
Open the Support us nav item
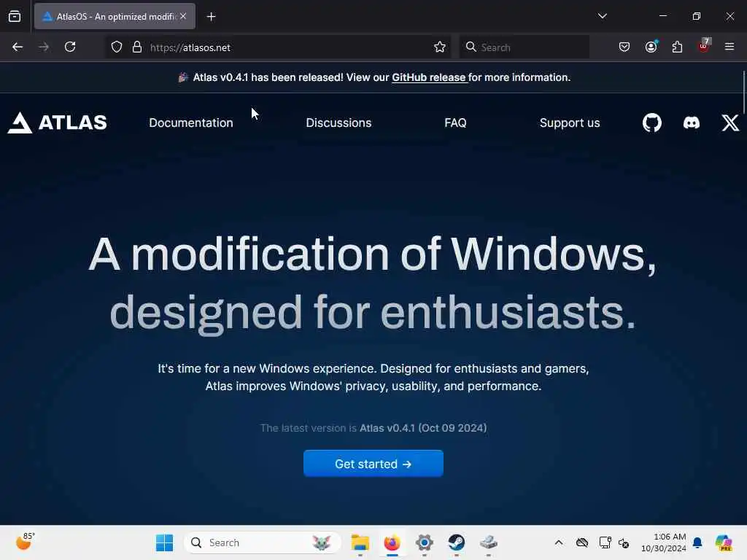tap(570, 122)
